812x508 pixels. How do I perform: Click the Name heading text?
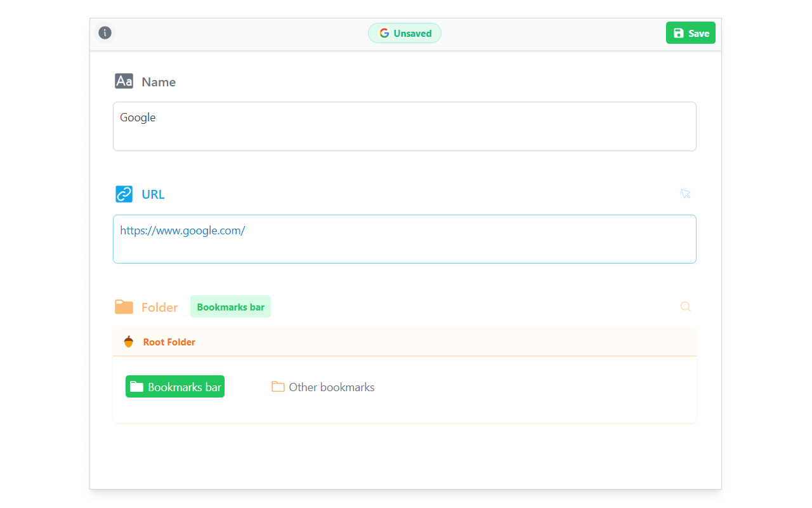(x=159, y=82)
